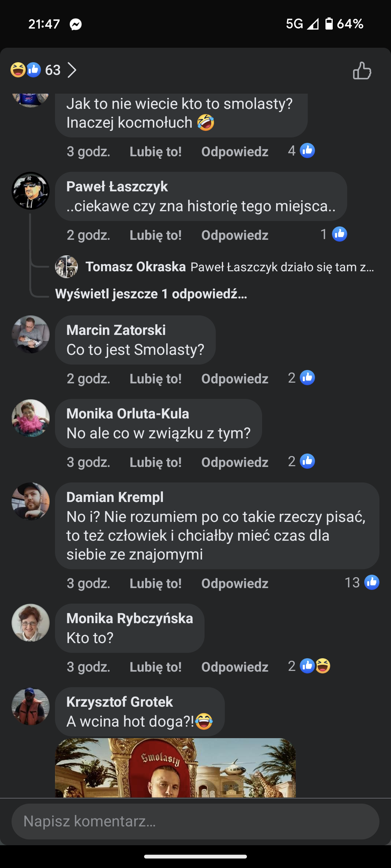The width and height of the screenshot is (391, 868).
Task: Expand "Wyświetl jeszcze 1 odpowiedź" replies
Action: coord(151,294)
